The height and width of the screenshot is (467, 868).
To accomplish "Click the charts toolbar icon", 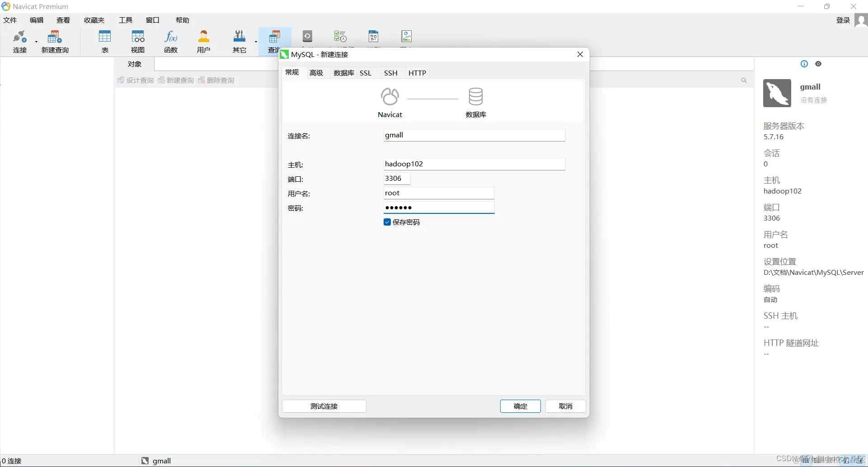I will [x=407, y=36].
